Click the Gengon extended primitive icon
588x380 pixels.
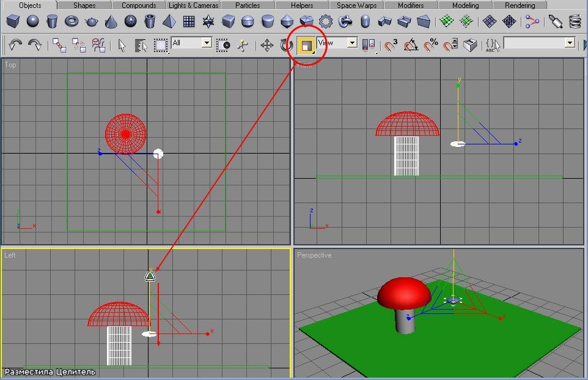[306, 21]
